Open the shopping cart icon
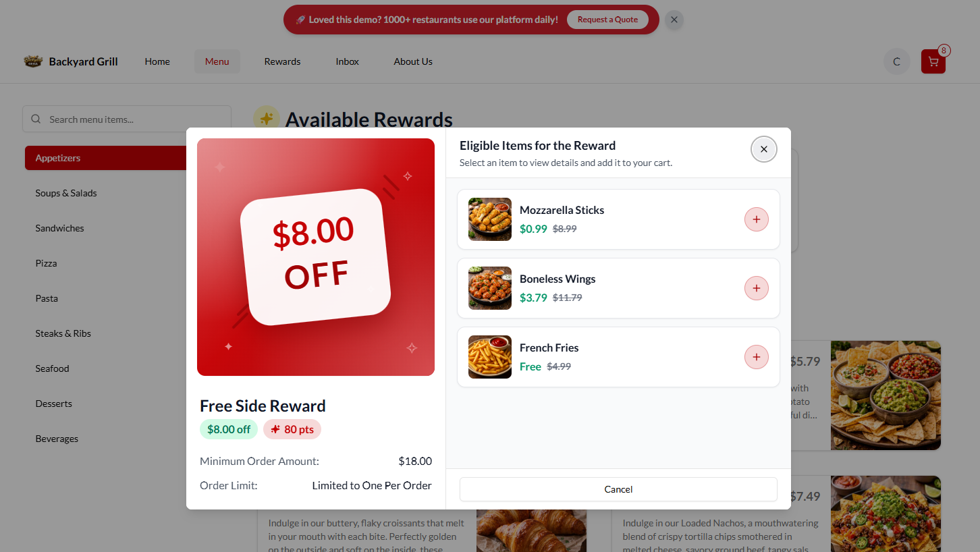This screenshot has height=552, width=980. [x=933, y=61]
